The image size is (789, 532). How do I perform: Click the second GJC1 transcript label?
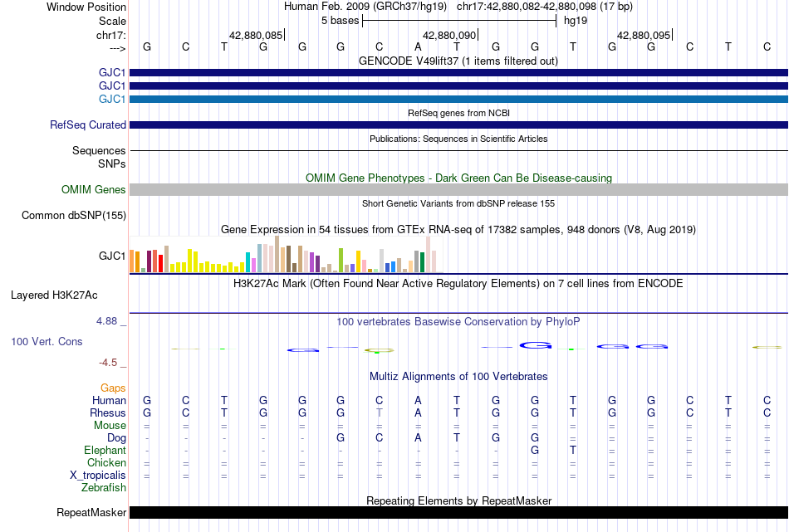(x=112, y=86)
